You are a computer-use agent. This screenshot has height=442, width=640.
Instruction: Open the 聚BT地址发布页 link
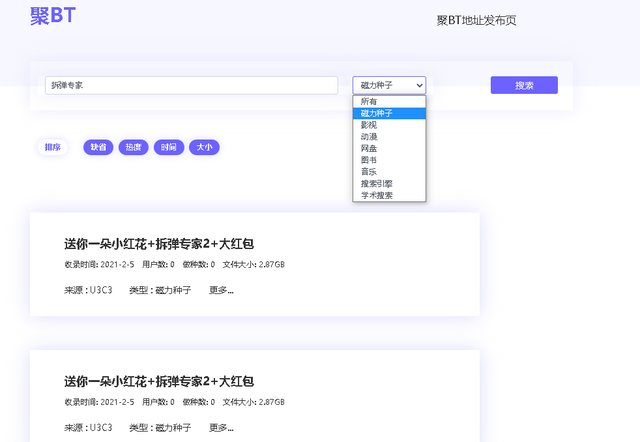pyautogui.click(x=476, y=20)
